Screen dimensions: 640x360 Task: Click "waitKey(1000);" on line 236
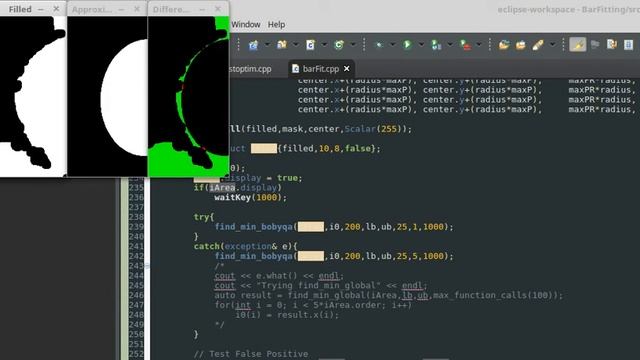tap(251, 198)
